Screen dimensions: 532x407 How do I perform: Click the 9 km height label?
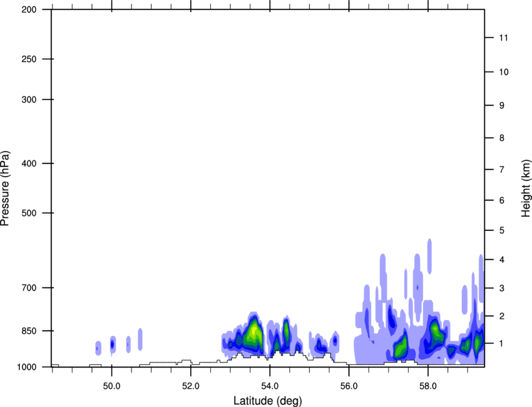[502, 106]
